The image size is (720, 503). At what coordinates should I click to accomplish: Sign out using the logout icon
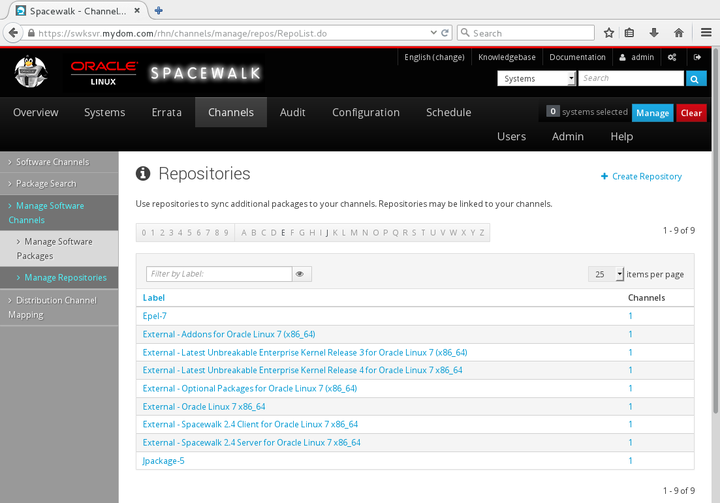pyautogui.click(x=697, y=57)
